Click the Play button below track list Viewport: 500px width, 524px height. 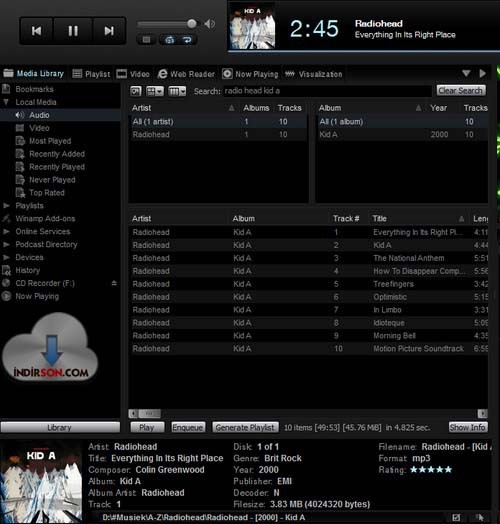[x=147, y=427]
